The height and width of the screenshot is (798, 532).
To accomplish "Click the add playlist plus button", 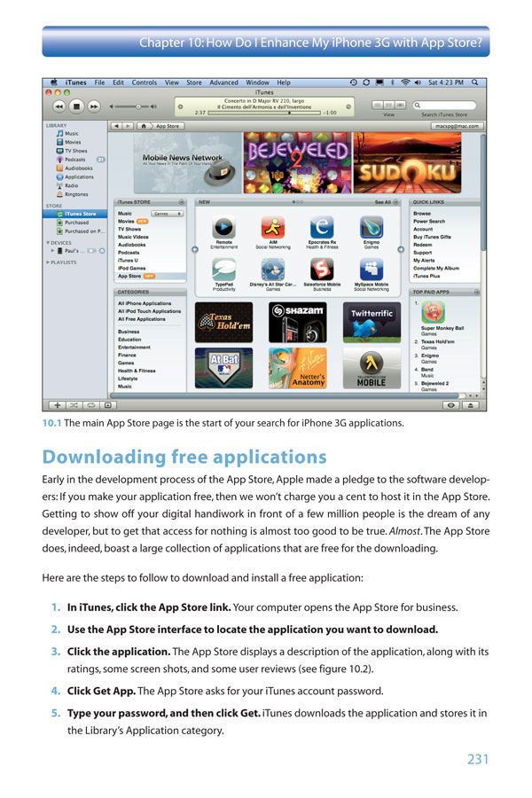I will 58,405.
